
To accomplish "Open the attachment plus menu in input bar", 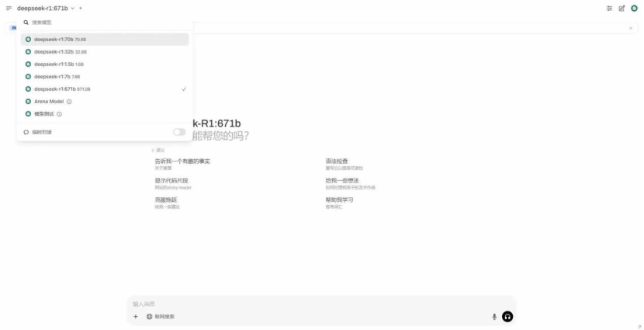I will point(136,317).
